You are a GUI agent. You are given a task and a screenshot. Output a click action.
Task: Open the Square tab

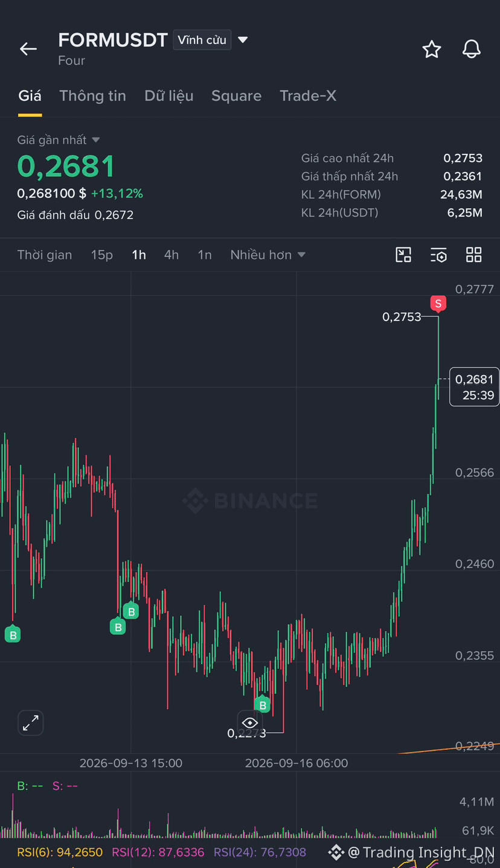pos(237,96)
